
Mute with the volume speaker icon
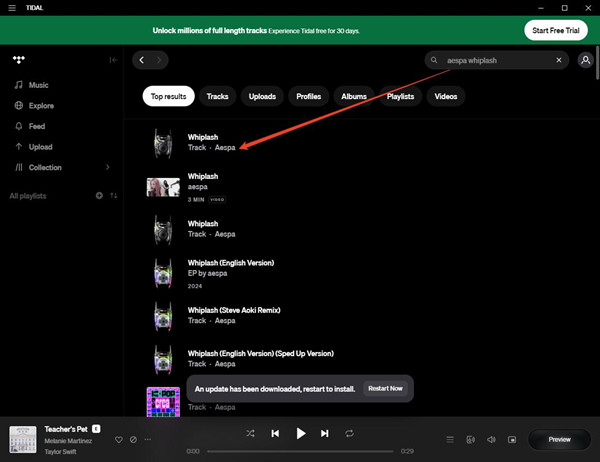(491, 439)
